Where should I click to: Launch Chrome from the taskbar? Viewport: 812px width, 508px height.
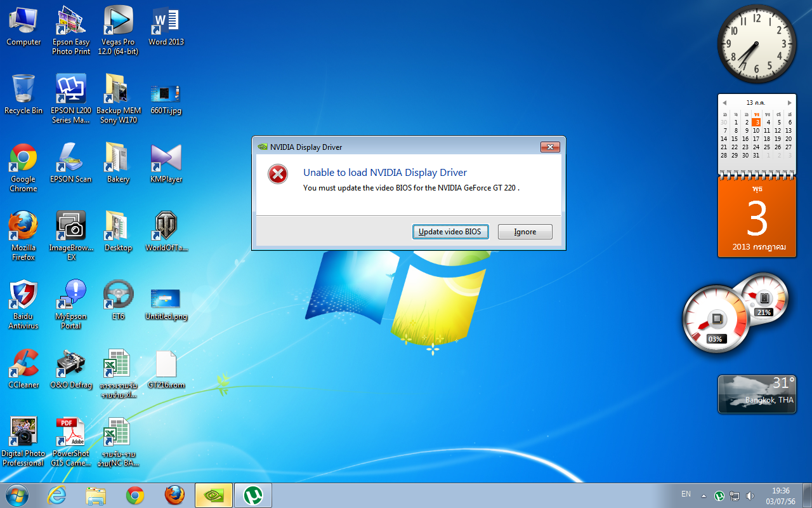135,495
